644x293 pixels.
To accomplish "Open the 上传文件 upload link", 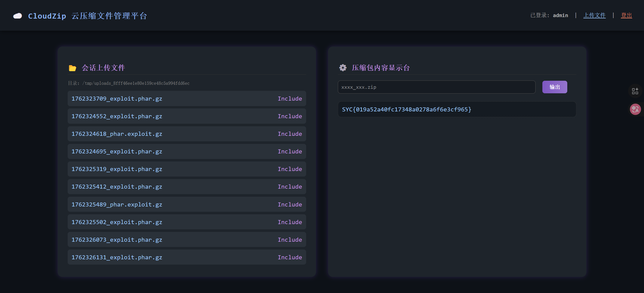I will point(594,15).
